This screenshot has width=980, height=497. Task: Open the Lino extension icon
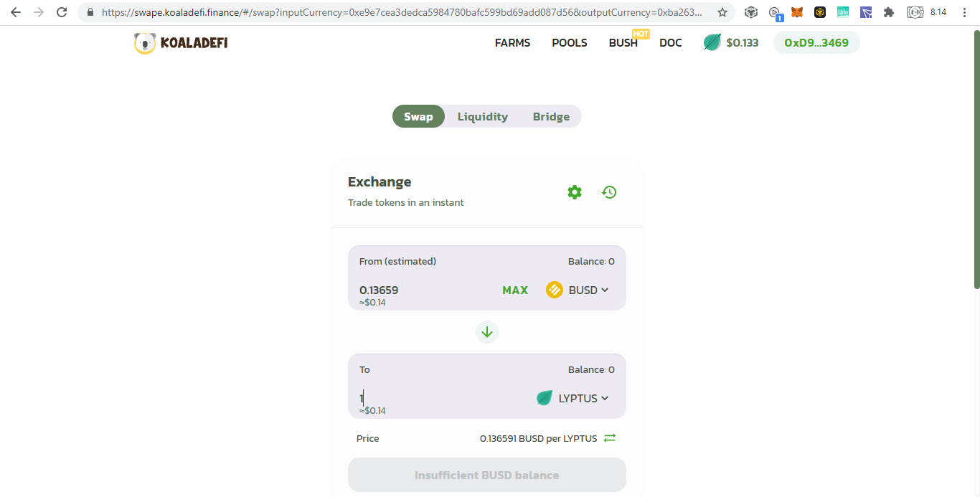[x=843, y=12]
